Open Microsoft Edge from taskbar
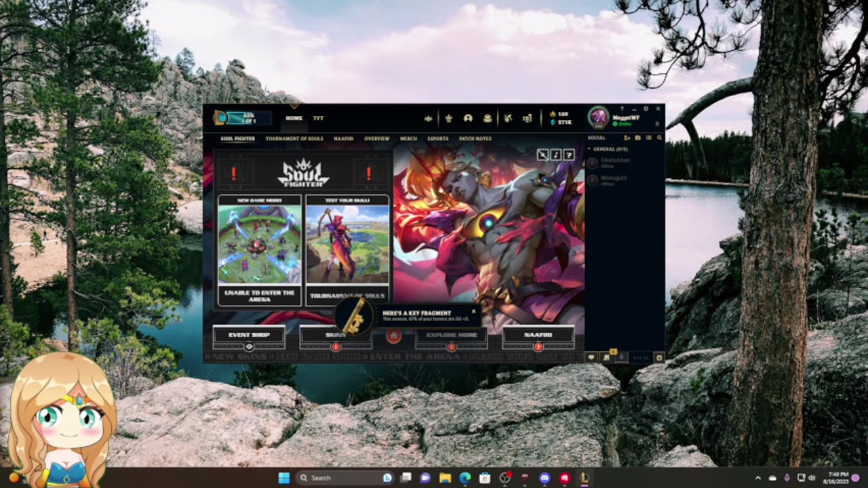This screenshot has height=488, width=868. pyautogui.click(x=465, y=478)
